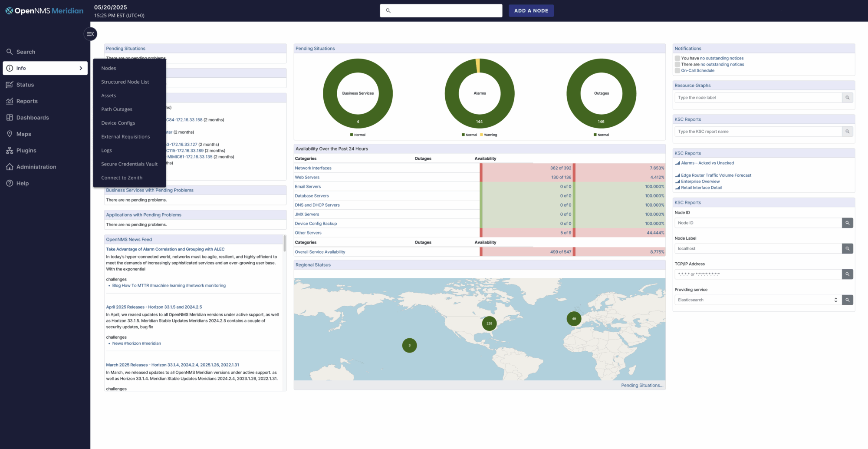Toggle the Warning legend item in the Alarms chart
Image resolution: width=868 pixels, height=449 pixels.
(488, 135)
